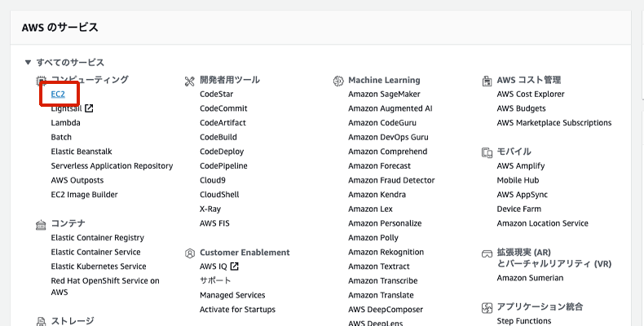Open Amazon Lex

pos(370,209)
